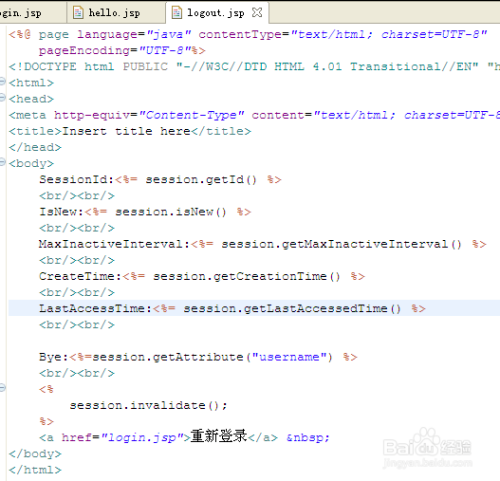Click the </head> closing tag
Image resolution: width=500 pixels, height=481 pixels.
[35, 147]
